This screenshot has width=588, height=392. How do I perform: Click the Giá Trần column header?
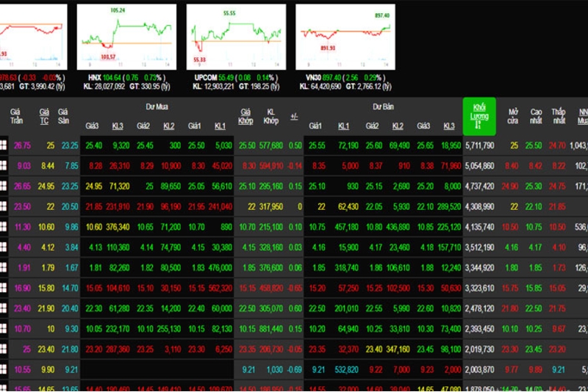click(16, 117)
